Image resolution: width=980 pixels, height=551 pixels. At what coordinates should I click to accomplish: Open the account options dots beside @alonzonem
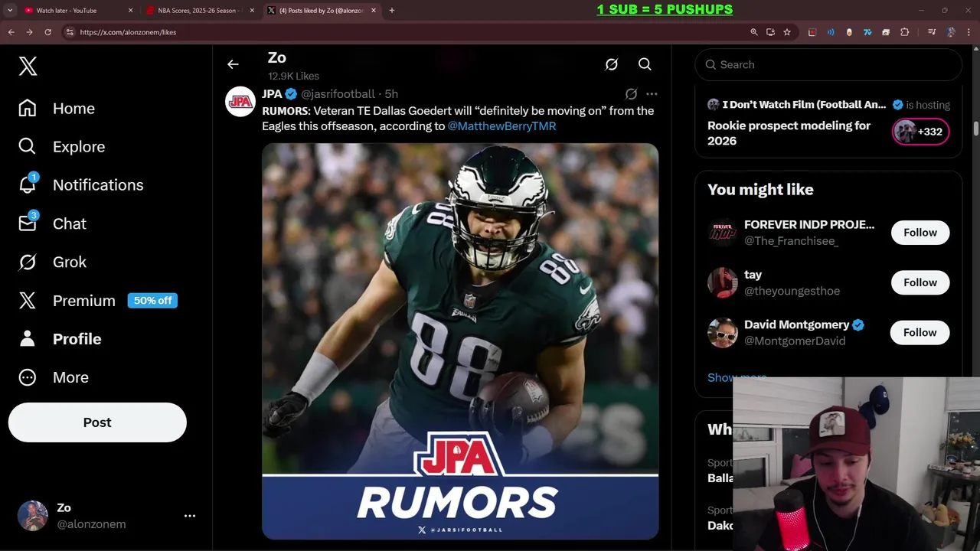[190, 516]
